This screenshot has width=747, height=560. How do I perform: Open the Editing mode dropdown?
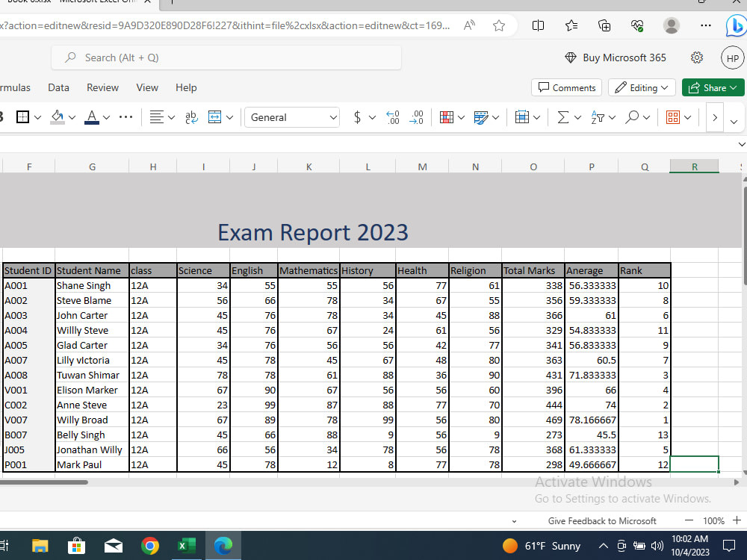(x=642, y=87)
